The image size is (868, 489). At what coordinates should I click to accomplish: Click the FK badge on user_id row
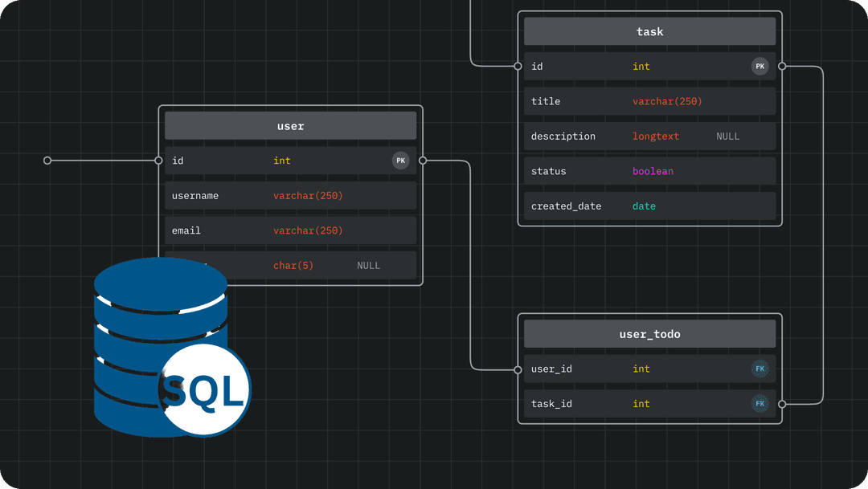click(x=760, y=369)
